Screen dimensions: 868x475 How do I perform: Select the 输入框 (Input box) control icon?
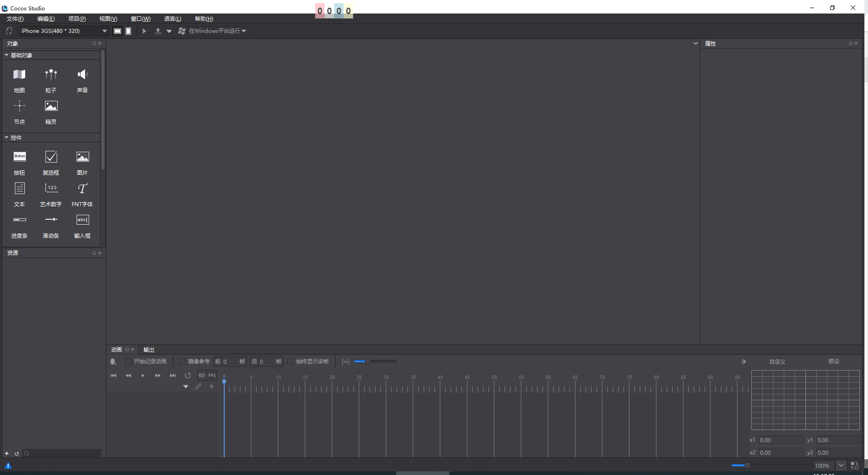click(82, 220)
